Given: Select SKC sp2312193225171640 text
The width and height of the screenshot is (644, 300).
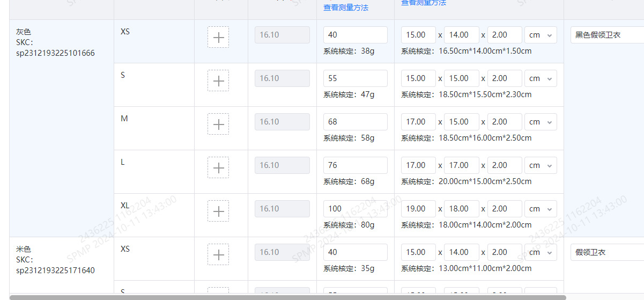Looking at the screenshot, I should pyautogui.click(x=55, y=270).
